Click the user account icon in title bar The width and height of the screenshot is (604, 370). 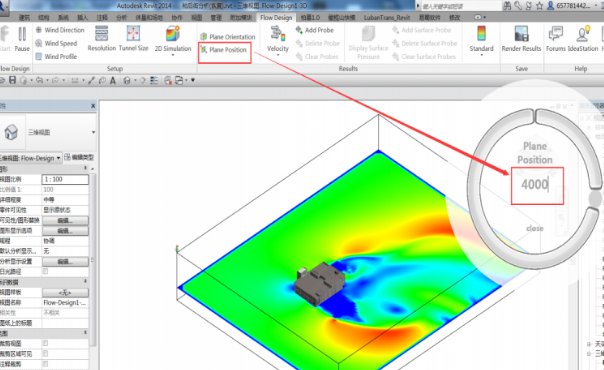pyautogui.click(x=550, y=5)
